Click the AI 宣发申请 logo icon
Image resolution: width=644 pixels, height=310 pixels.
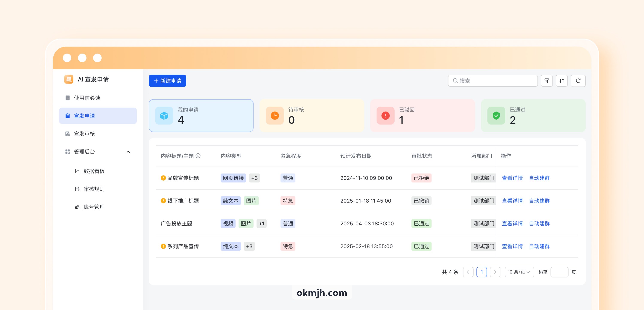coord(68,79)
